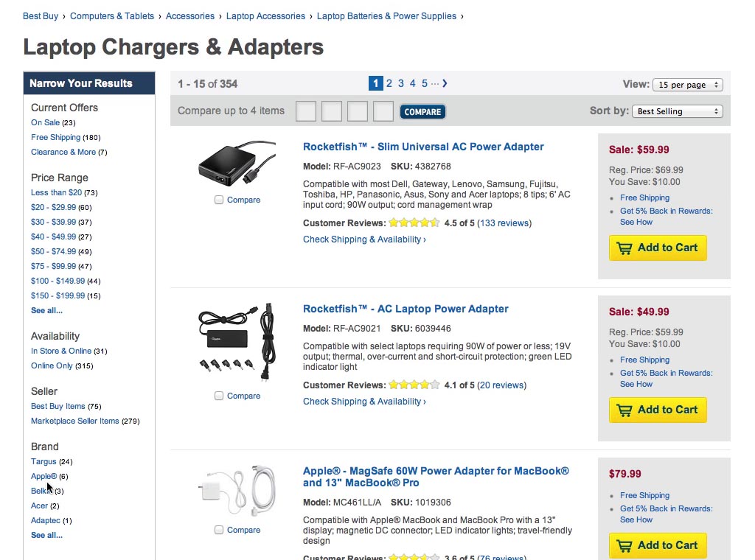Open breadcrumb "Computers & Tablets"
The height and width of the screenshot is (560, 755).
click(x=111, y=15)
